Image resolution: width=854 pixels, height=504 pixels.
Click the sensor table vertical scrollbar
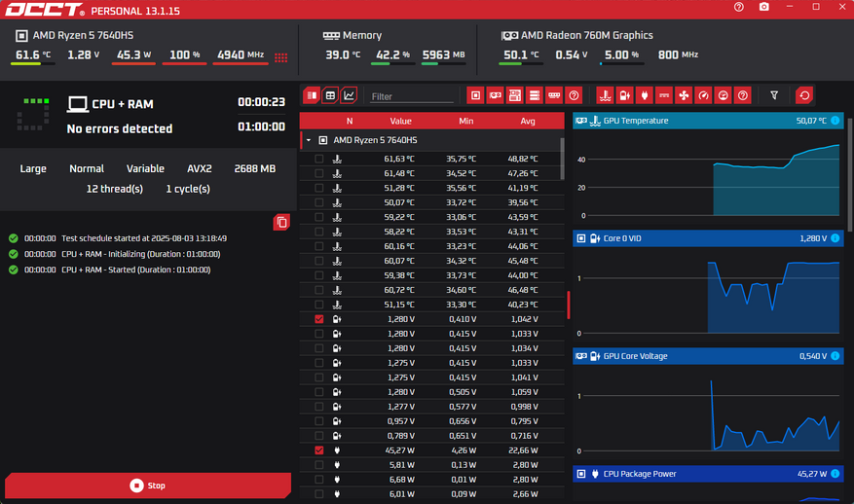pos(562,158)
